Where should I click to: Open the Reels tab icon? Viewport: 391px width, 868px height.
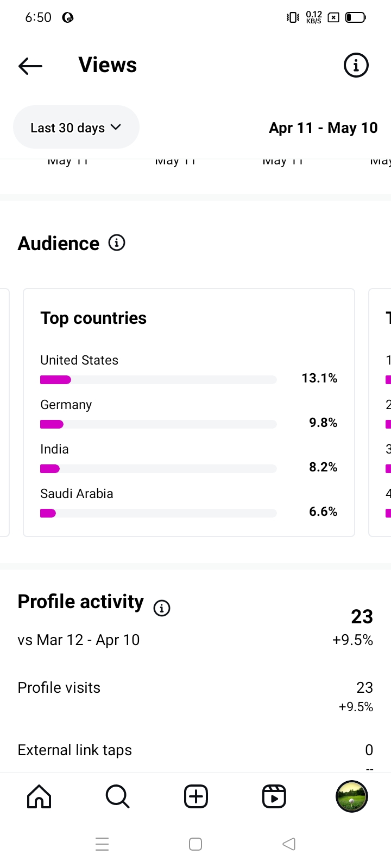click(274, 796)
